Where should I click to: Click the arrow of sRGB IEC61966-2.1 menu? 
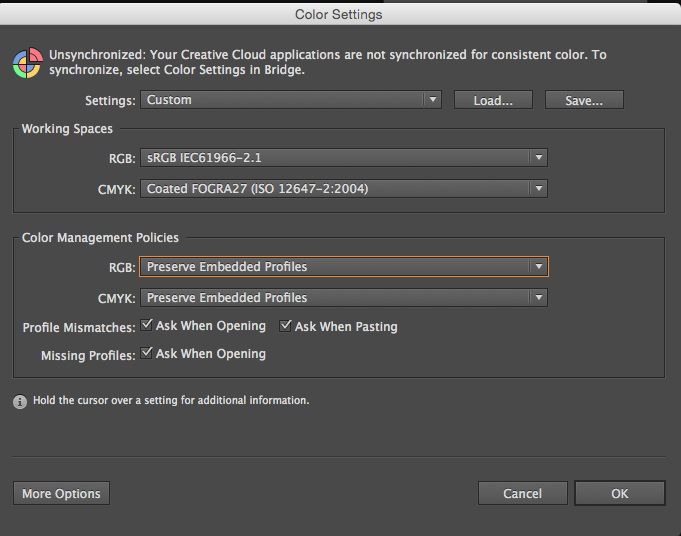point(538,158)
